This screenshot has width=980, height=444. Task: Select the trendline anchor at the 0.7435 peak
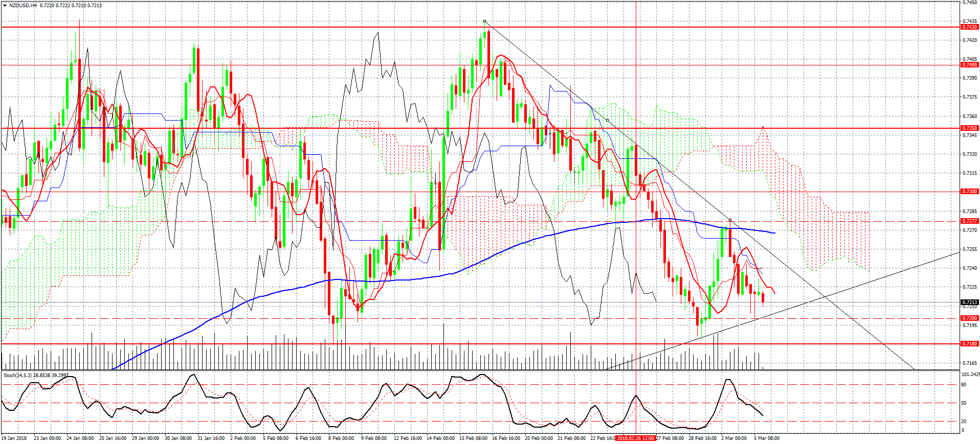(484, 21)
